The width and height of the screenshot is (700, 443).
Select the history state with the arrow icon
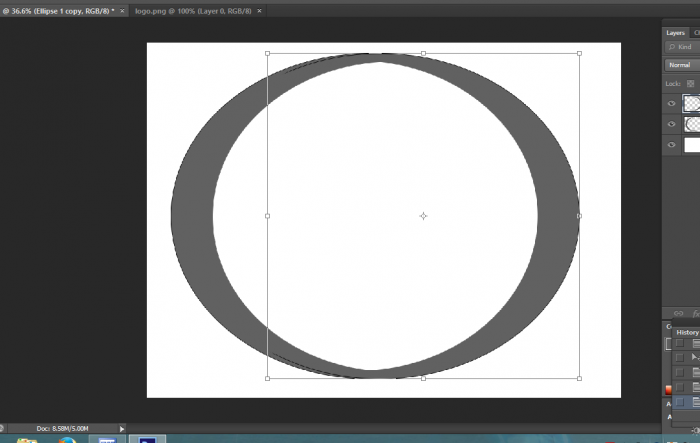point(695,357)
